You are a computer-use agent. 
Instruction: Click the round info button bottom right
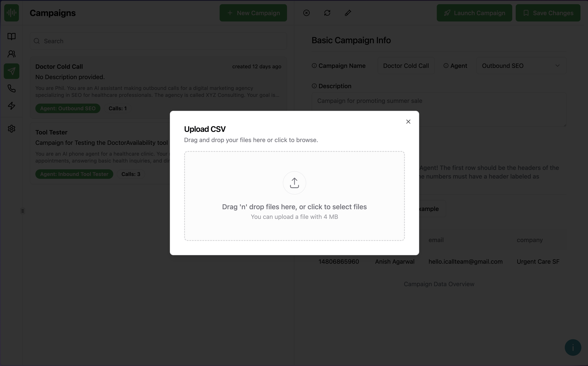coord(573,348)
